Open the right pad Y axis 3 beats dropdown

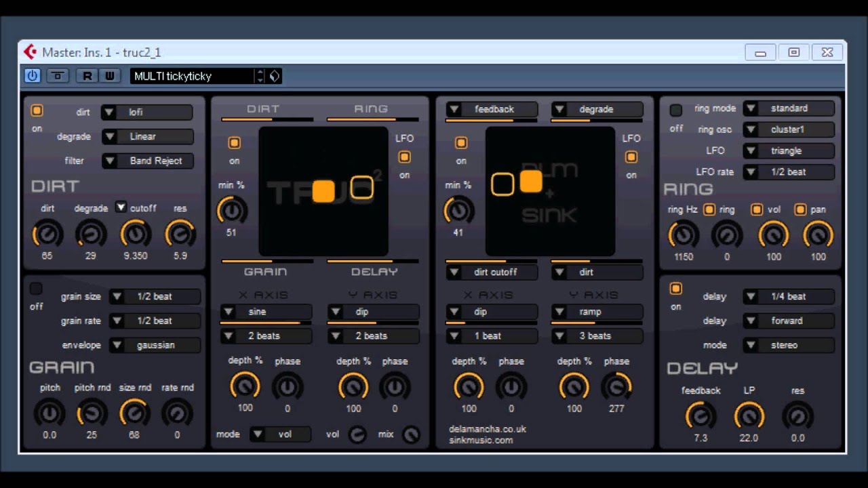coord(597,336)
